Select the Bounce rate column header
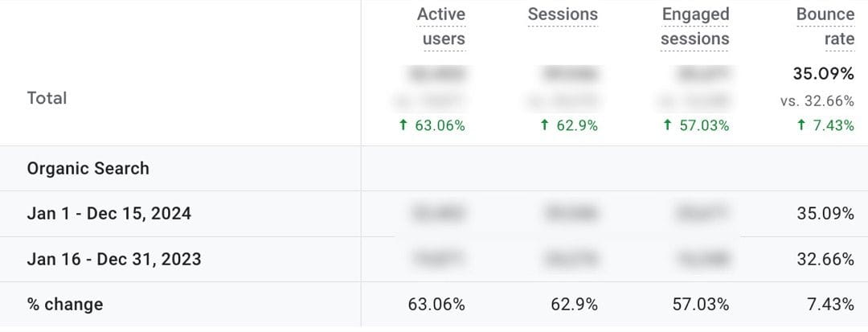The image size is (868, 332). click(x=825, y=27)
